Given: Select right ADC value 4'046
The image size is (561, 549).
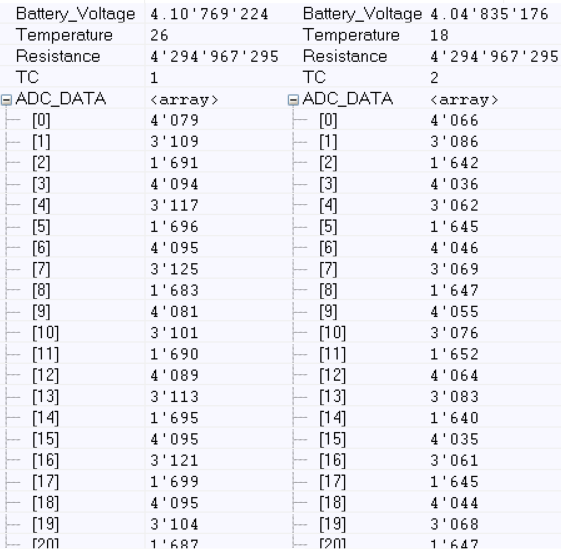Looking at the screenshot, I should [x=454, y=248].
